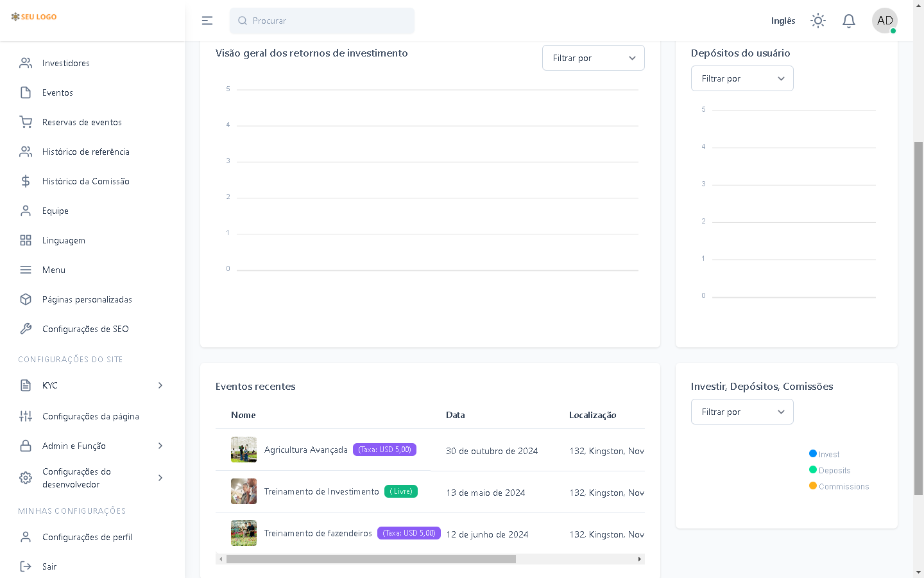
Task: Click the dollar icon for Histórico da Comissão
Action: coord(26,181)
